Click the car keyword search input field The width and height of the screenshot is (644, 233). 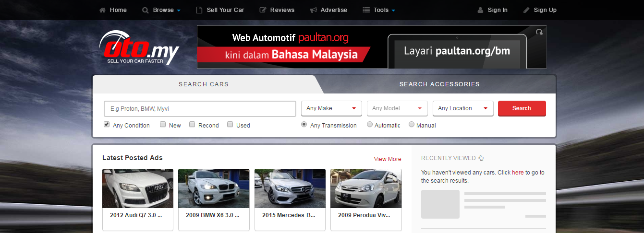200,109
